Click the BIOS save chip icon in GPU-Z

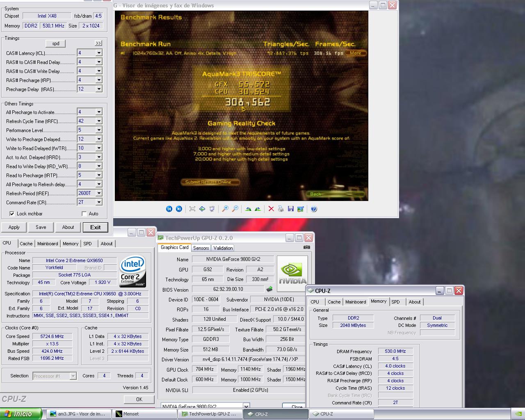coord(269,289)
